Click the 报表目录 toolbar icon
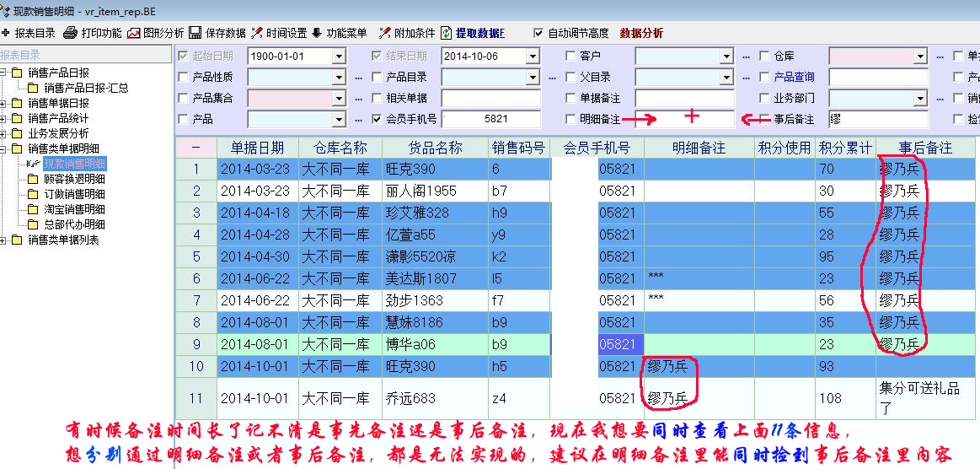Viewport: 980px width, 469px height. (x=6, y=33)
